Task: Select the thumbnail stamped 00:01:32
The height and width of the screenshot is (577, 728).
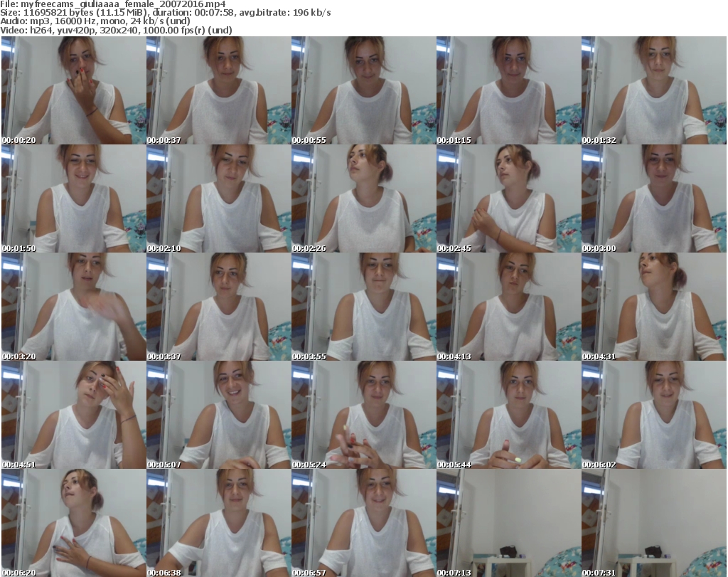Action: pos(654,90)
